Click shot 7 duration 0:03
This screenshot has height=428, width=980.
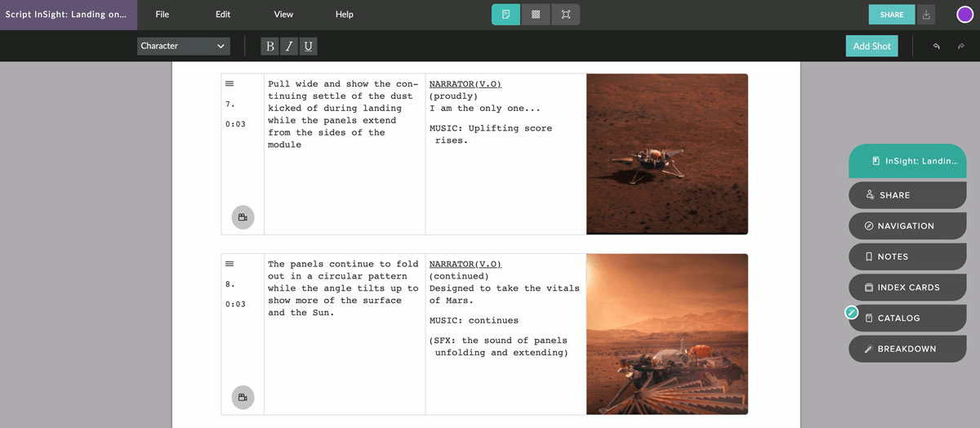(x=235, y=124)
